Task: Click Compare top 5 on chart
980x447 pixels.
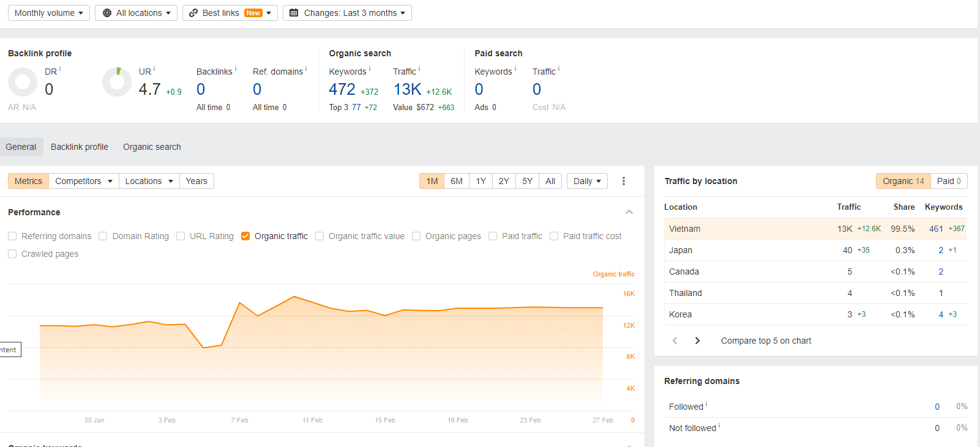Action: 766,341
